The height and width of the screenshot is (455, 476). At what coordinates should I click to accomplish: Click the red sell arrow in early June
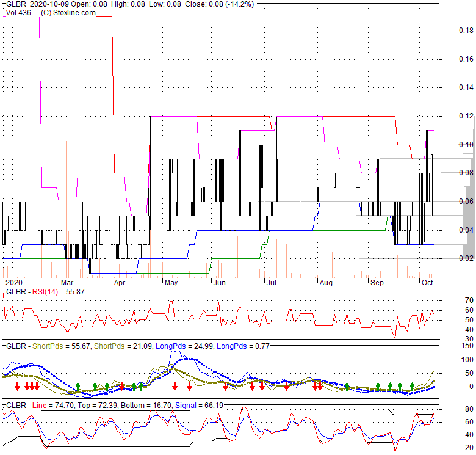pyautogui.click(x=225, y=387)
